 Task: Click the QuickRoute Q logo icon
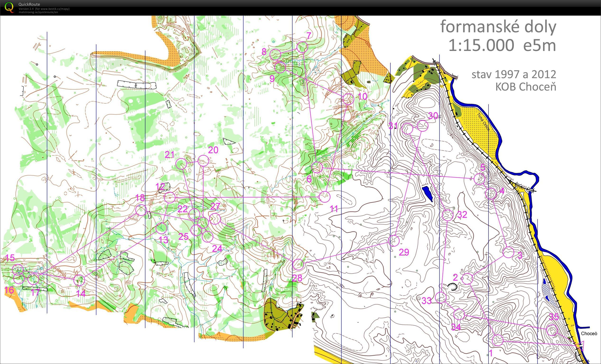[9, 7]
